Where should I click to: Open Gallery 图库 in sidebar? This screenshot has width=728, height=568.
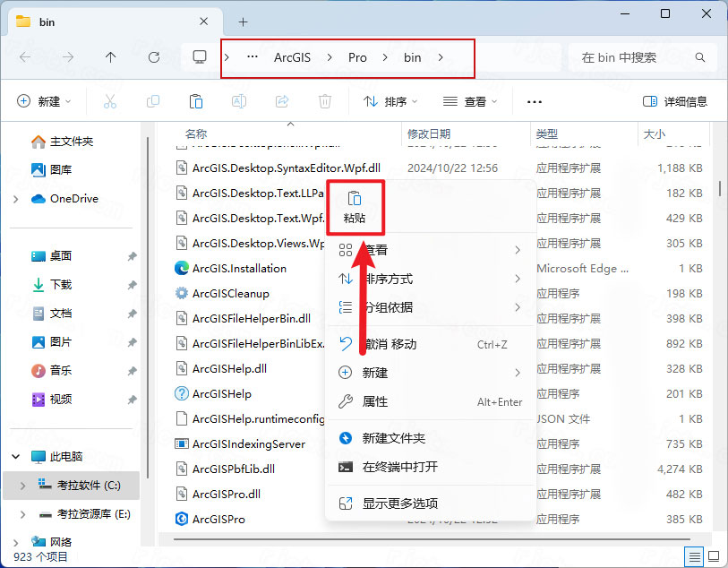51,170
